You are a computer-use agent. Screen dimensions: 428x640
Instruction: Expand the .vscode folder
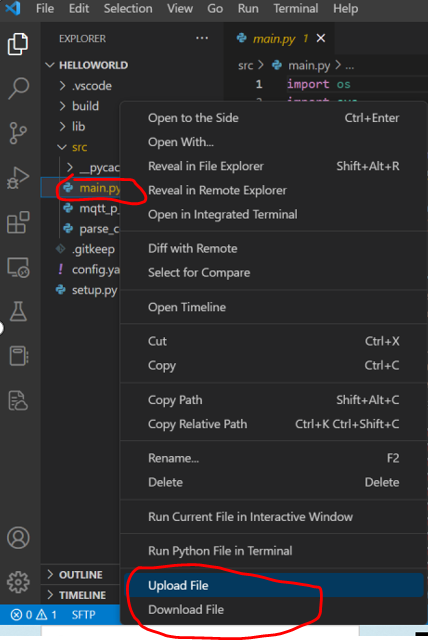pos(85,86)
